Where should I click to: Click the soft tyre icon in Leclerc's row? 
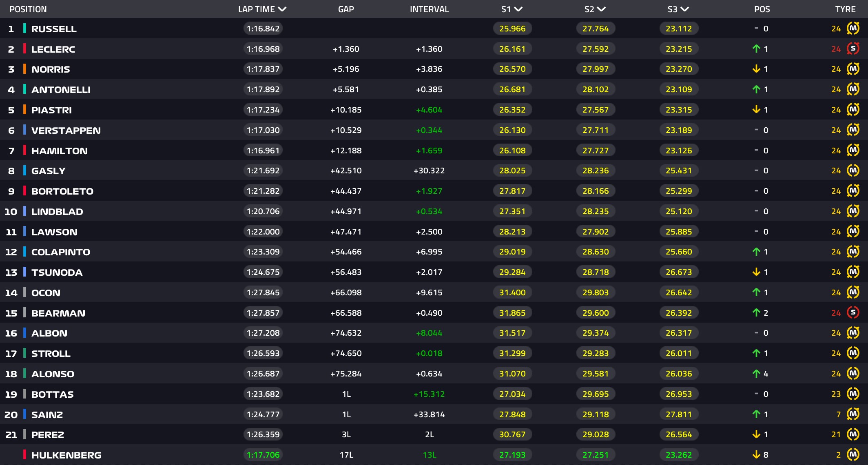coord(853,49)
